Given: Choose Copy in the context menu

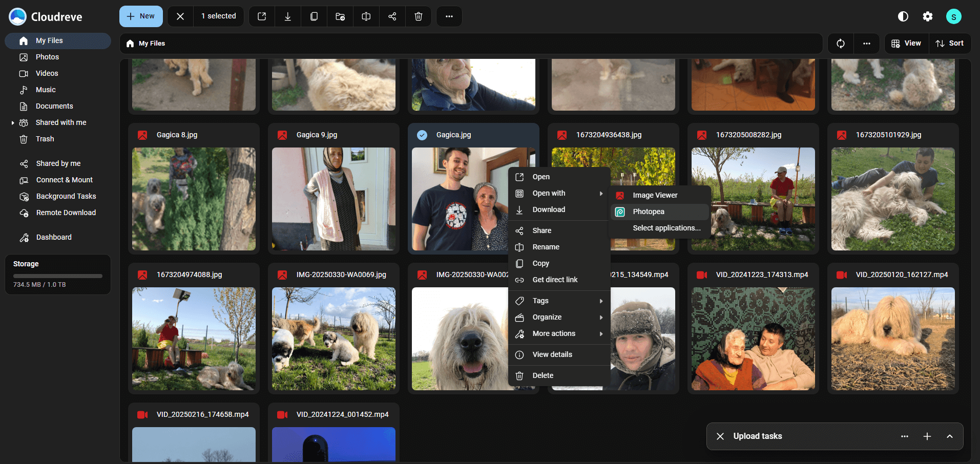Looking at the screenshot, I should (x=559, y=263).
